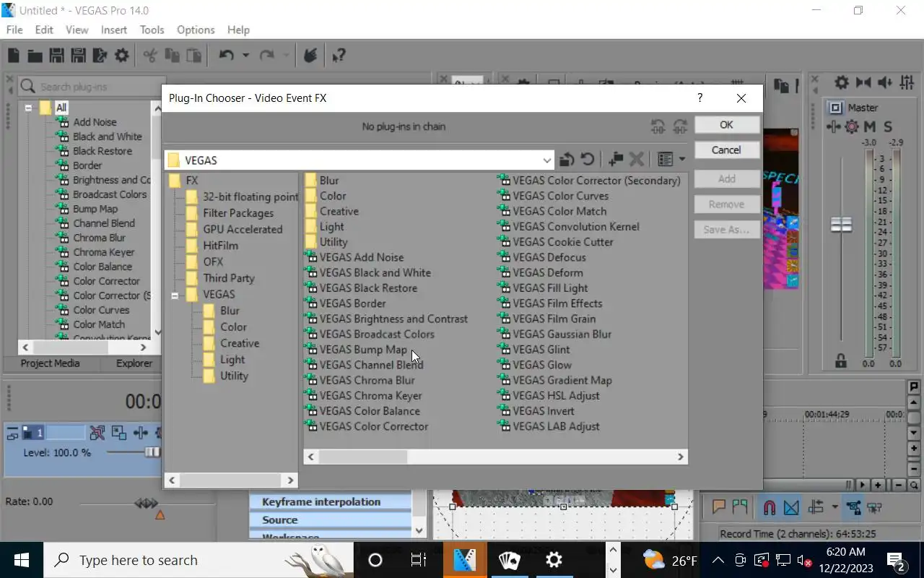This screenshot has height=578, width=924.
Task: Toggle the crossed-square icon beside magnet
Action: [791, 507]
